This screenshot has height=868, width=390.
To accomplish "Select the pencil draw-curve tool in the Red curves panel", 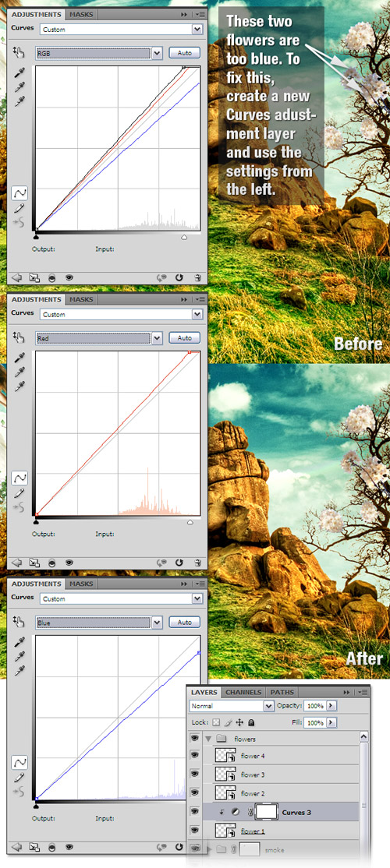I will coord(19,493).
